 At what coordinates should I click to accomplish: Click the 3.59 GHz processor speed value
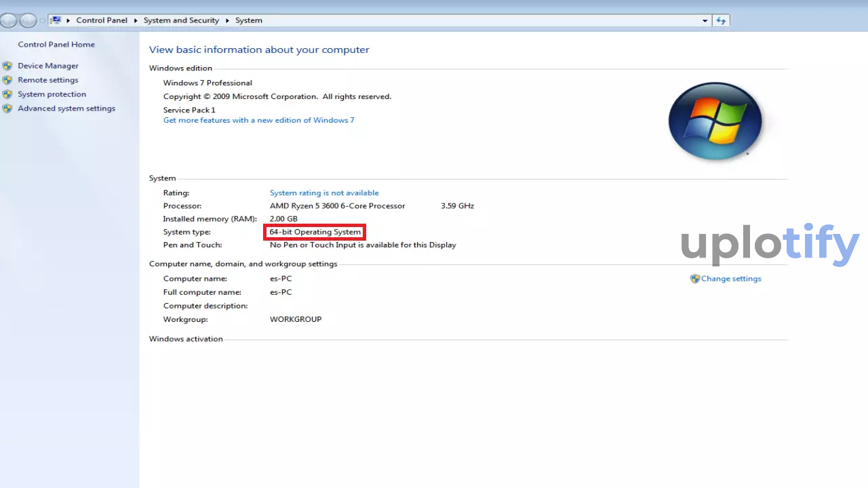coord(457,205)
